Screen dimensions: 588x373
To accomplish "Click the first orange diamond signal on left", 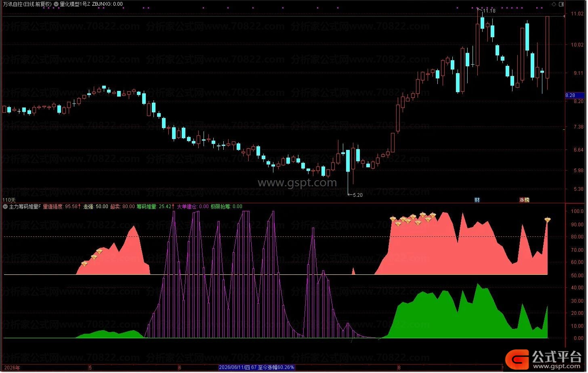I will (x=84, y=263).
